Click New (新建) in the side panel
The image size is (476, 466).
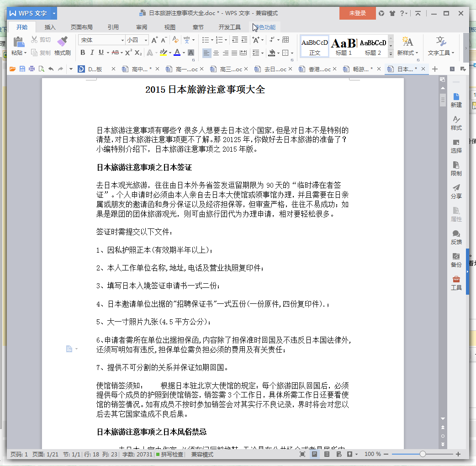click(x=456, y=100)
